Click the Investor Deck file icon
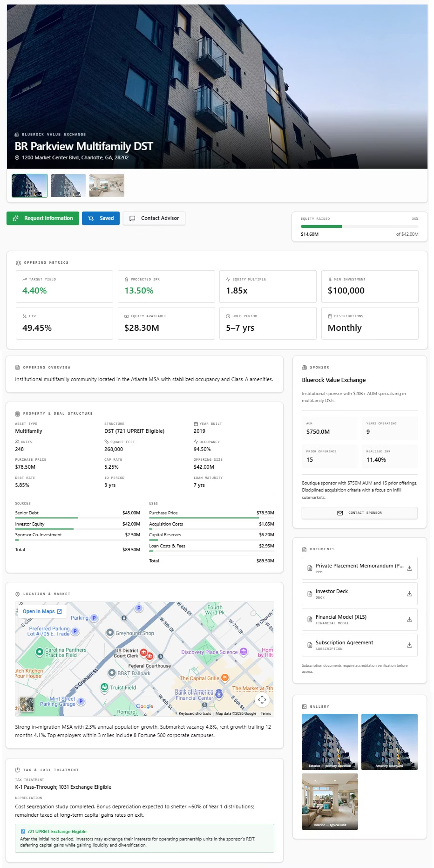The width and height of the screenshot is (434, 868). 310,594
